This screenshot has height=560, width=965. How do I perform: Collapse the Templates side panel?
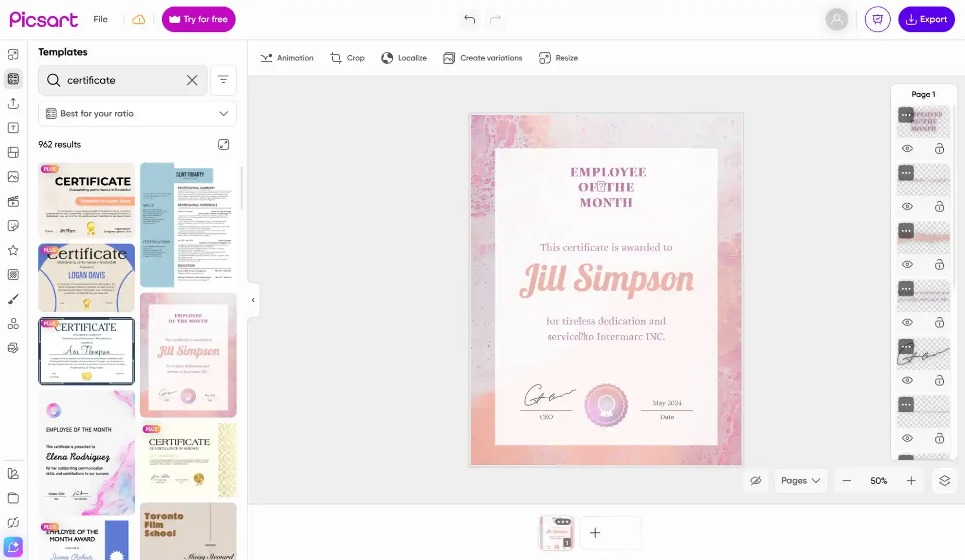(253, 300)
